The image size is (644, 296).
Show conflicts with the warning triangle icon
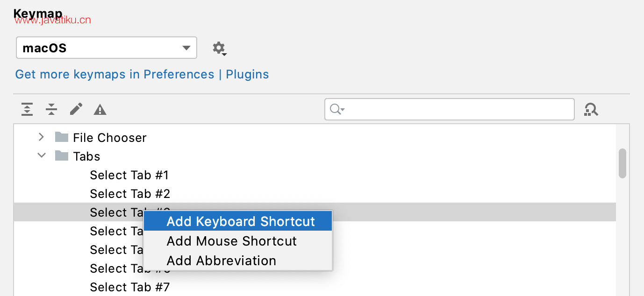[x=100, y=110]
